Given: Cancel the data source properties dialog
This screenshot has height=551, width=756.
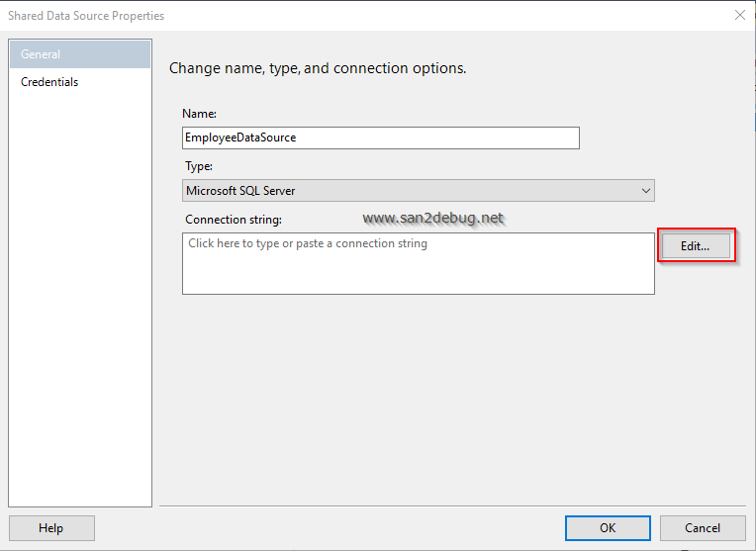Looking at the screenshot, I should click(703, 528).
